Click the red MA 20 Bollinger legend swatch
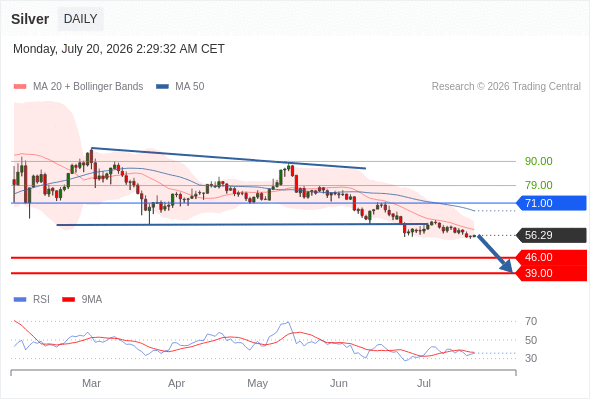Viewport: 590px width, 400px height. 20,87
